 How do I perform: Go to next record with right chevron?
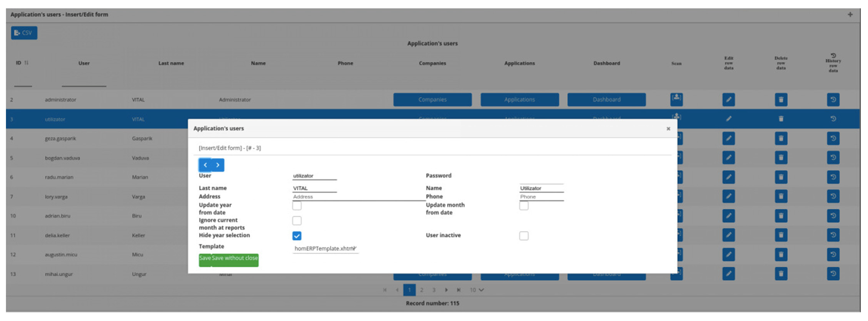coord(218,165)
